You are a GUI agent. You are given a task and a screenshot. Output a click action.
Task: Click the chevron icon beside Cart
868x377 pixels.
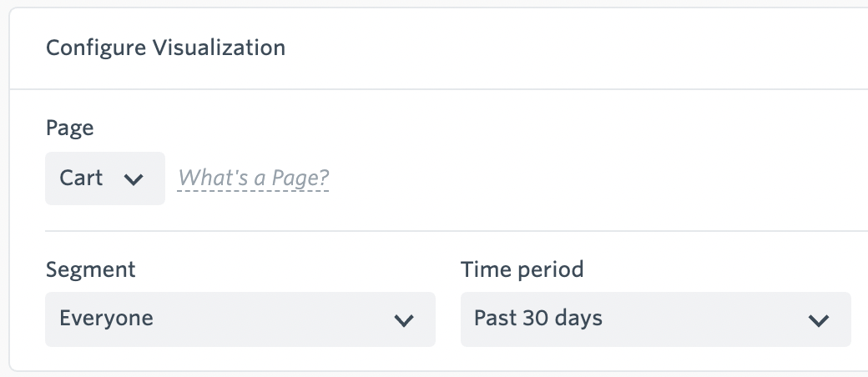coord(134,179)
